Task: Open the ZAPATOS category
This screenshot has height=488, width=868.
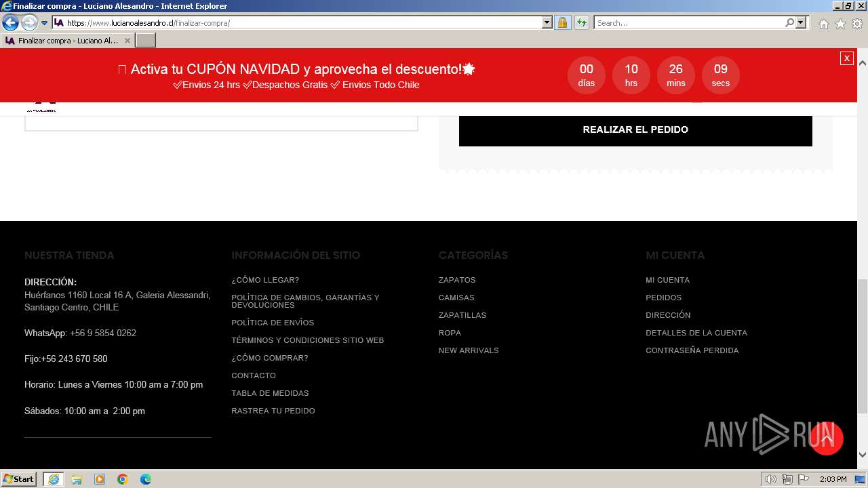Action: [457, 280]
